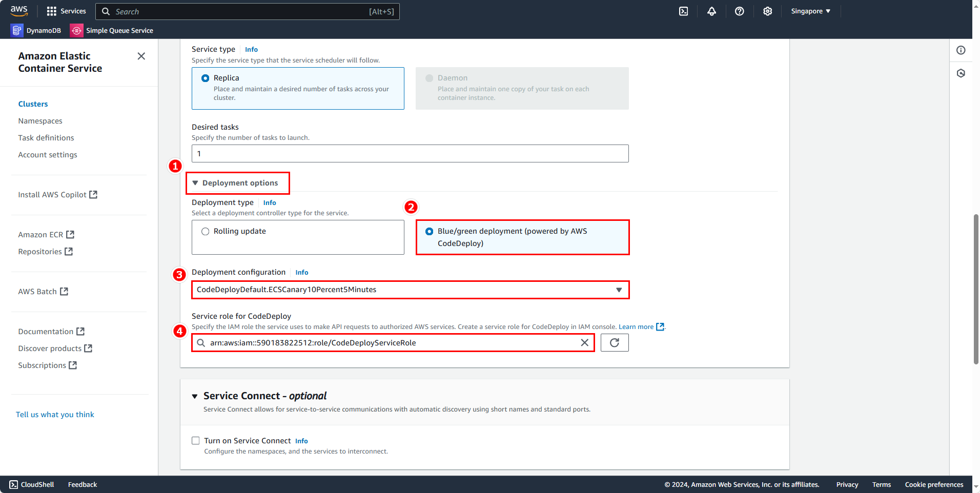Open the CloudShell icon in top bar
The width and height of the screenshot is (980, 493).
683,11
